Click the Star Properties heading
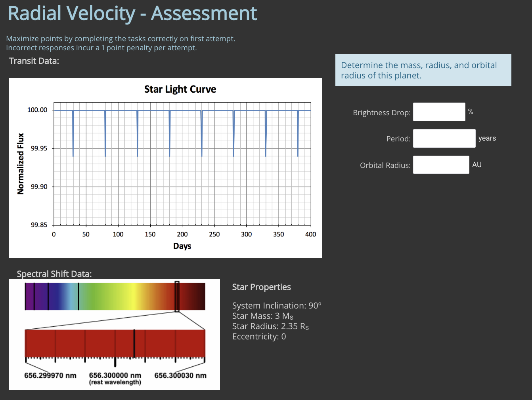 tap(261, 287)
